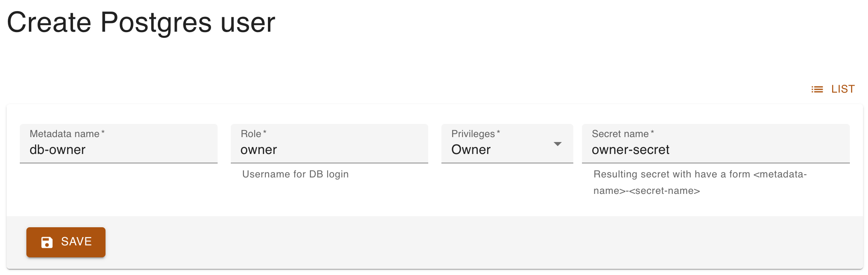Focus the Role username field
This screenshot has width=868, height=275.
(x=330, y=149)
